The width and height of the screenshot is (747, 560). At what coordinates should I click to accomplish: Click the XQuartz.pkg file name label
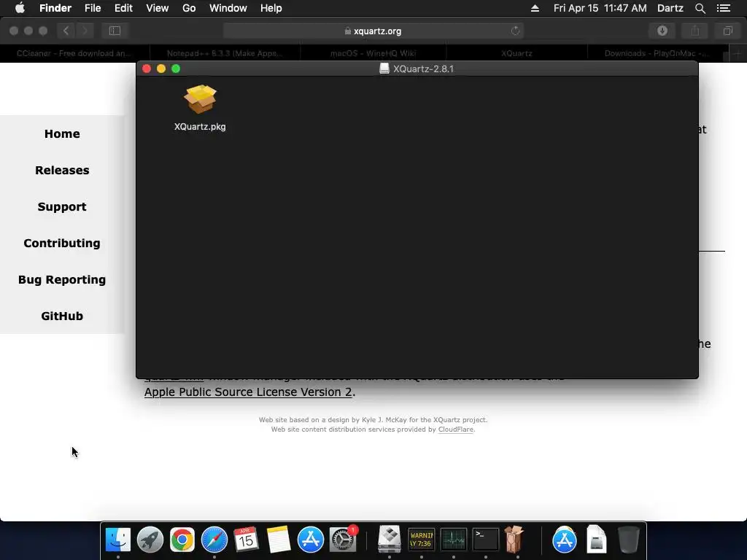click(200, 127)
